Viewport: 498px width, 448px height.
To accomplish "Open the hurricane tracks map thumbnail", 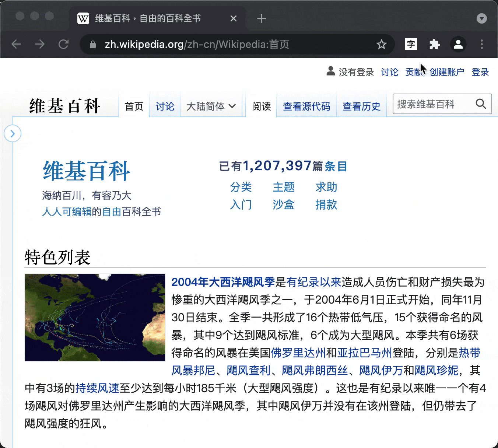I will 95,318.
